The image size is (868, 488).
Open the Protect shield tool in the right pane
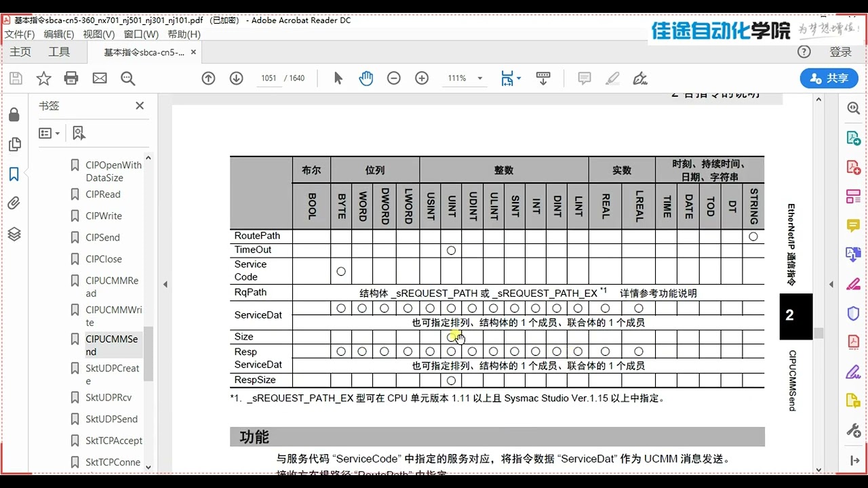click(854, 313)
